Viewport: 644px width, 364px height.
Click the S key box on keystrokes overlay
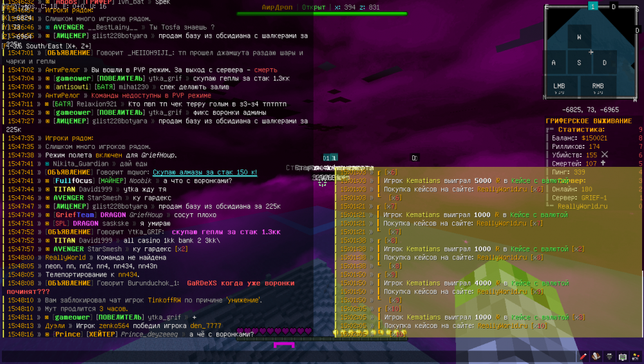coord(579,62)
